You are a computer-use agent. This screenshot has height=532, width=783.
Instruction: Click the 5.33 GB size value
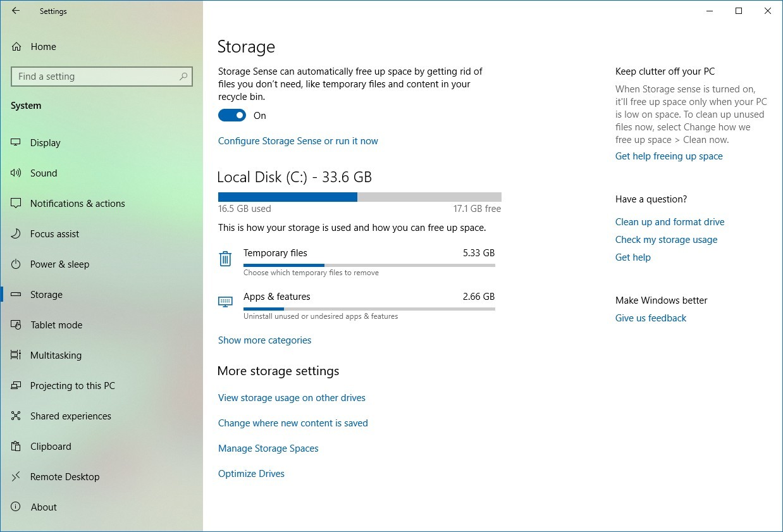click(479, 253)
